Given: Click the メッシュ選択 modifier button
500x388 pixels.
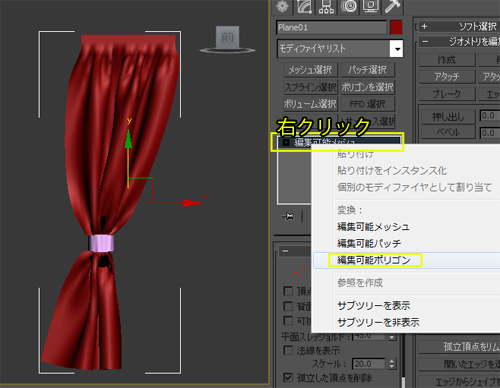Looking at the screenshot, I should [x=310, y=70].
